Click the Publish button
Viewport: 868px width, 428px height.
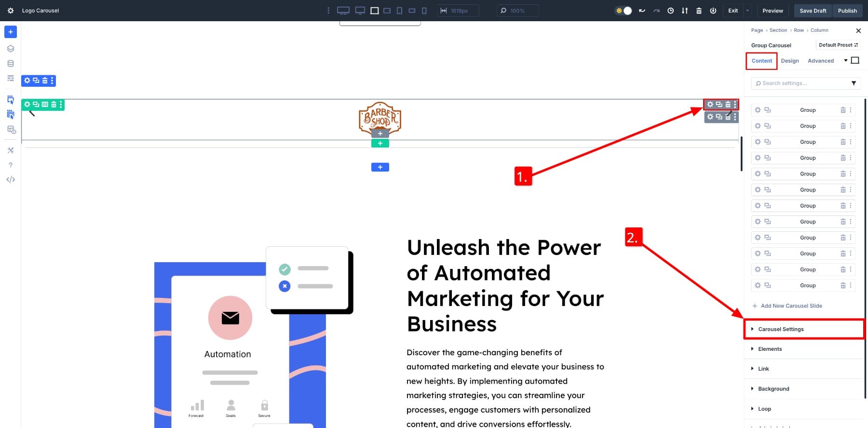(x=847, y=11)
